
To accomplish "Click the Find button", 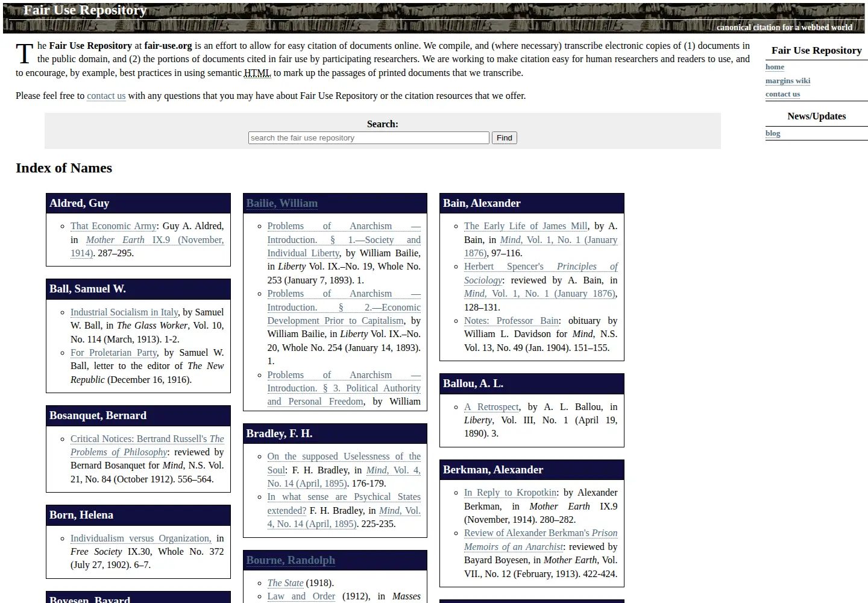I will click(504, 138).
